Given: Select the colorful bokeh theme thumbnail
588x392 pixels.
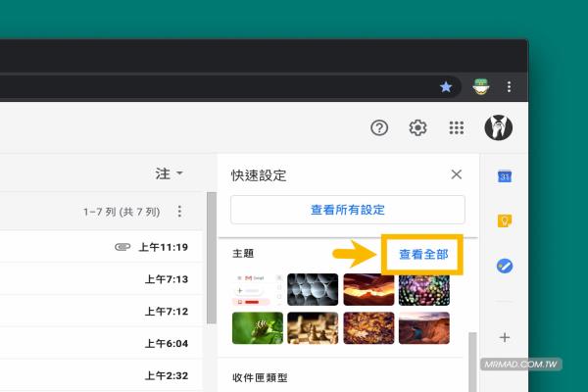Looking at the screenshot, I should pos(424,290).
